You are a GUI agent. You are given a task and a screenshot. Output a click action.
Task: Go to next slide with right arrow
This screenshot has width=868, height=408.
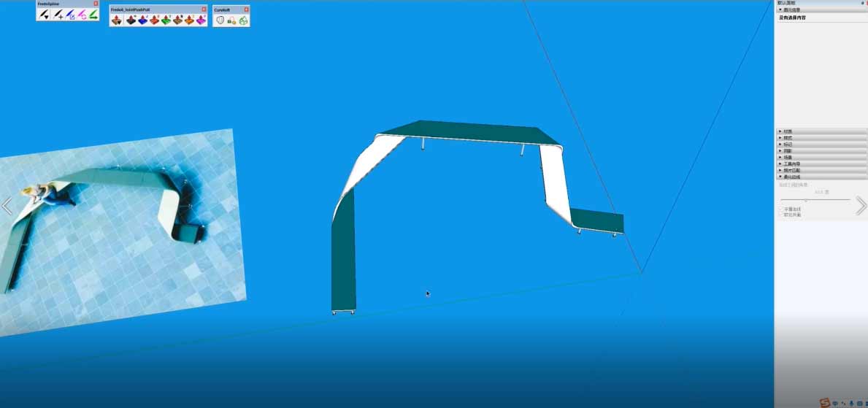pos(861,206)
